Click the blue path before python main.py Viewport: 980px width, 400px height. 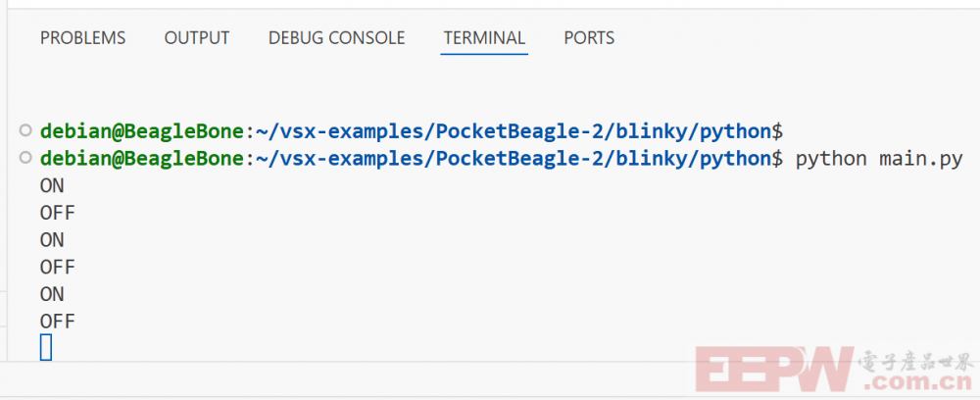point(512,159)
